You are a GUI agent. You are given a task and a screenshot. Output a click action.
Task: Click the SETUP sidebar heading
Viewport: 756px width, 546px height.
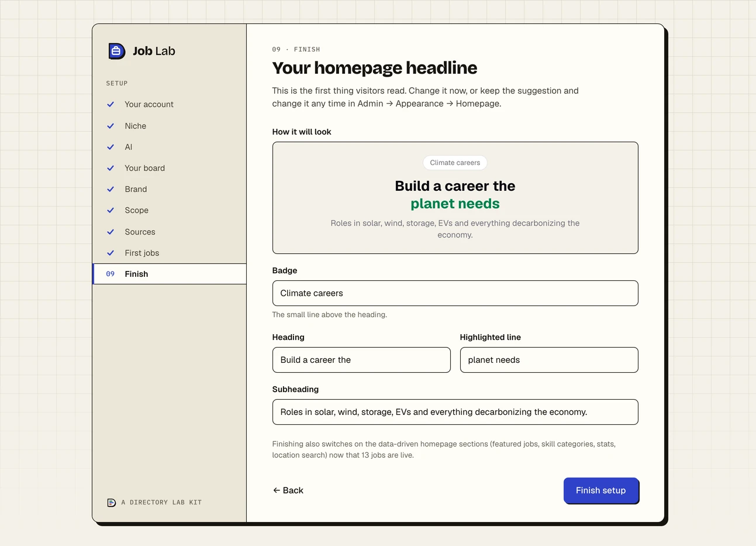117,84
